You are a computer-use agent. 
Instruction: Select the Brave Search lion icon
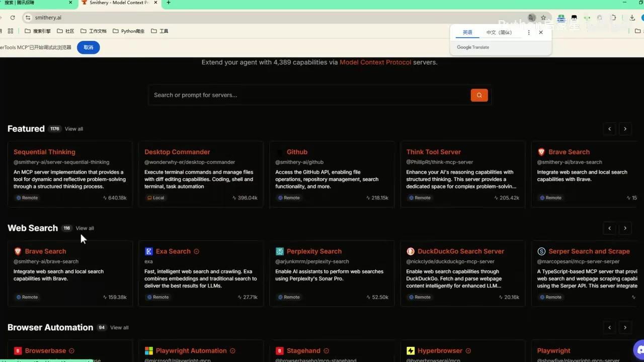point(18,251)
